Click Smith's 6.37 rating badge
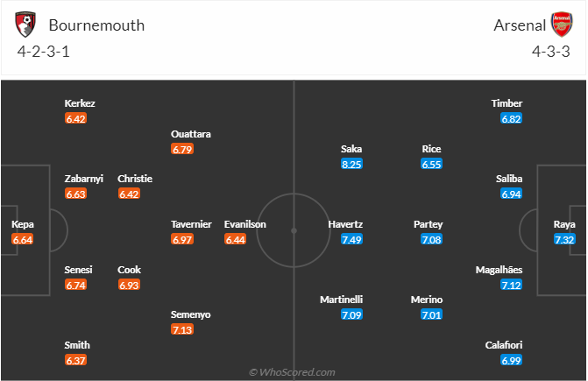Viewport: 588px width, 381px height. (x=76, y=360)
